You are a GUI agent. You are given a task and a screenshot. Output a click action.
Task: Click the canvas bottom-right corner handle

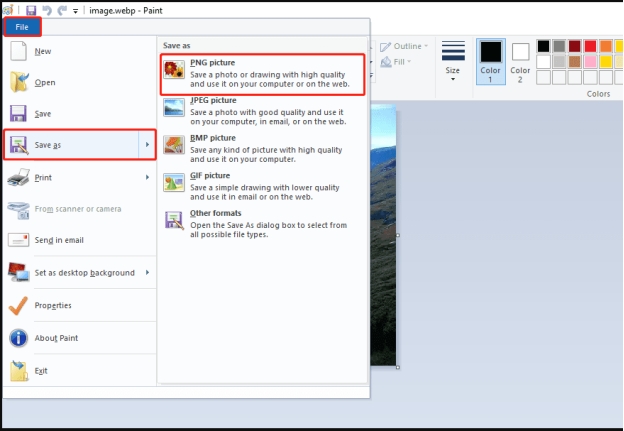click(398, 367)
